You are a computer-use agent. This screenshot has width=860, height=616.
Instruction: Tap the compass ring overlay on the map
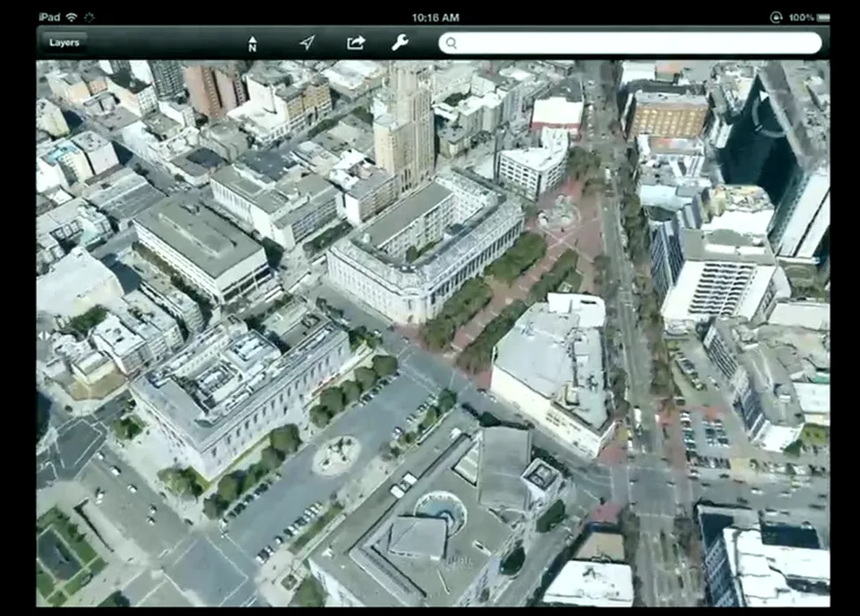(768, 114)
